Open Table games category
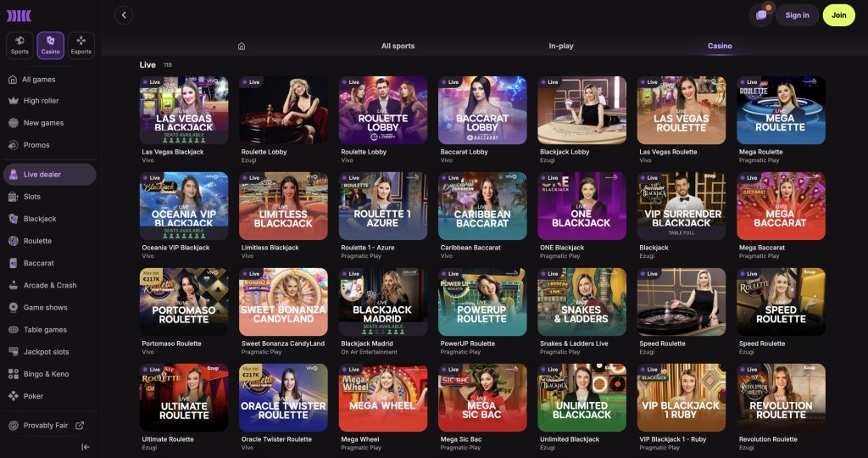Screen dimensions: 868x458 [48, 330]
